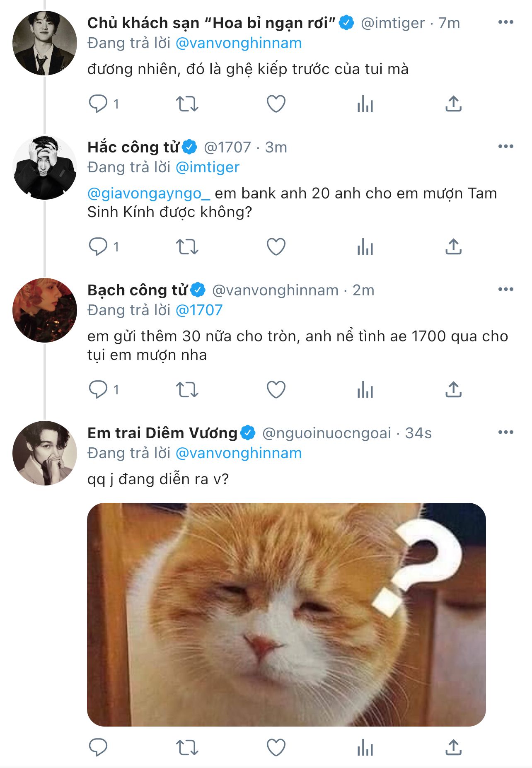This screenshot has height=768, width=532.
Task: Like the Hắc công tử tweet
Action: click(276, 247)
